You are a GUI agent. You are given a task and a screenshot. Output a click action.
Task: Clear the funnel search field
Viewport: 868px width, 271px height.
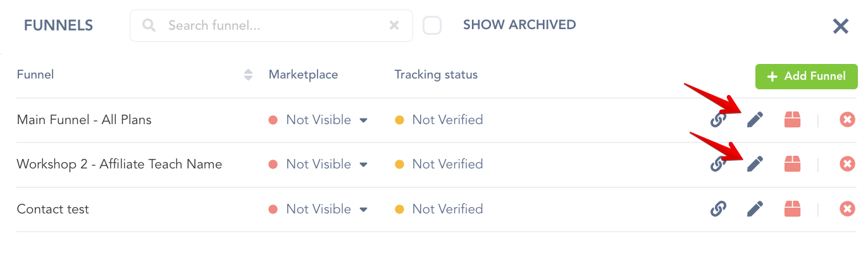coord(394,25)
